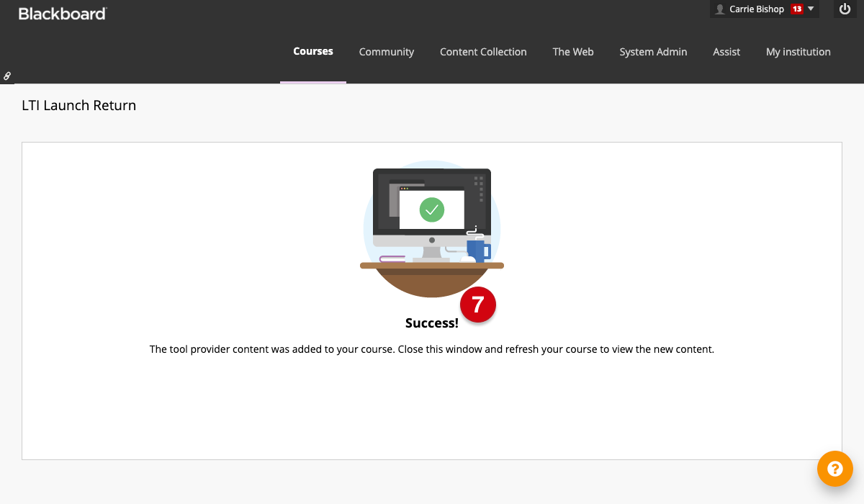Open the red notification badge showing 13
Screen dimensions: 864x504
pyautogui.click(x=796, y=9)
